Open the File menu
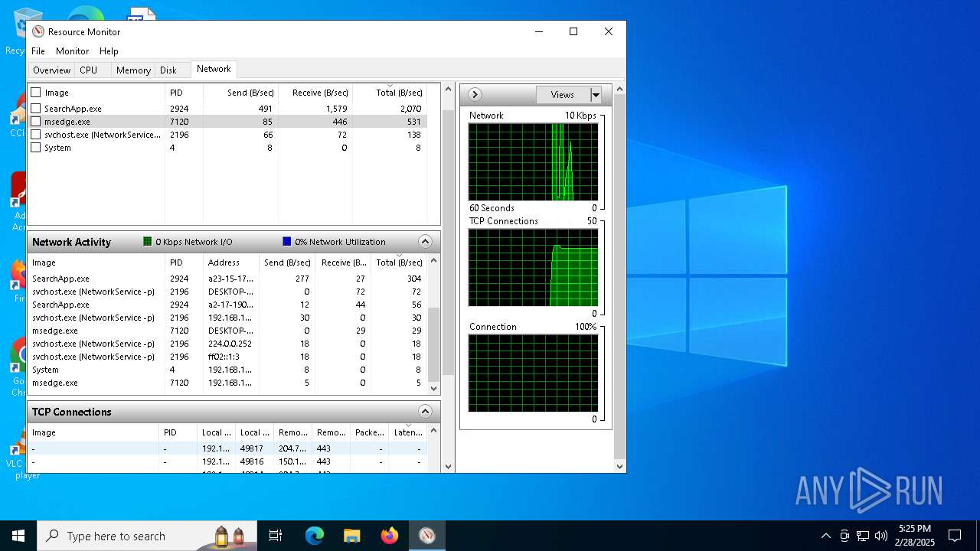 [38, 51]
